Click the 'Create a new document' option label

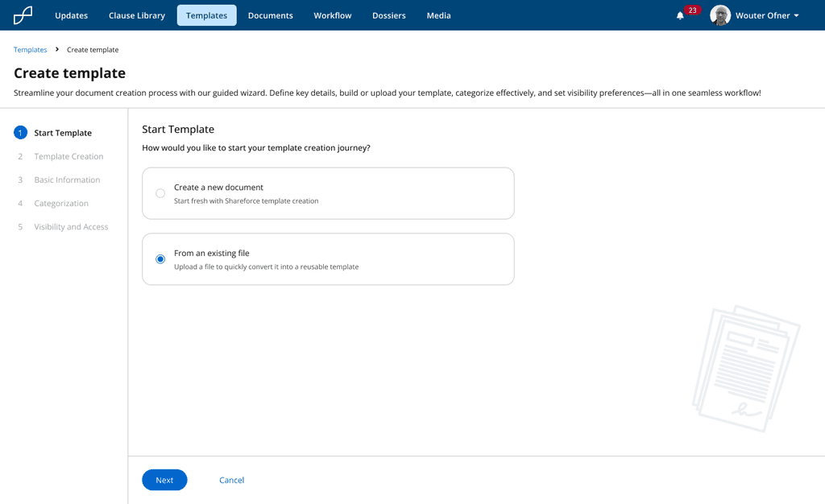point(218,187)
